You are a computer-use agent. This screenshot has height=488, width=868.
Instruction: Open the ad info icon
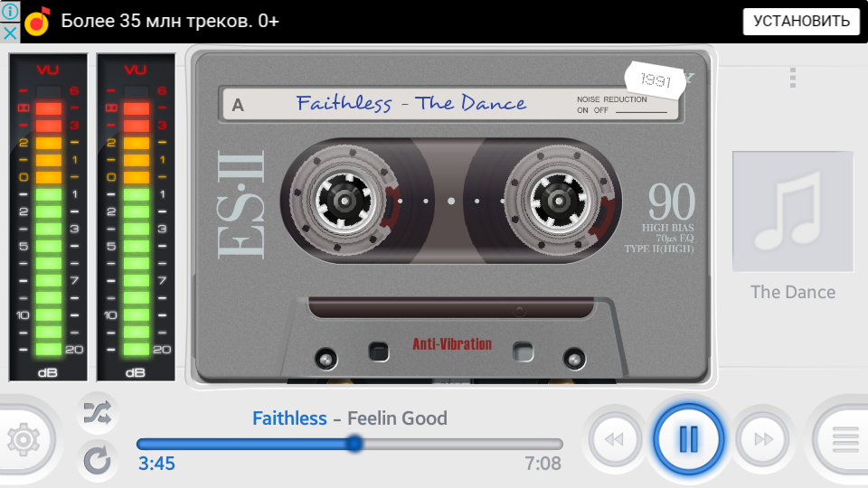click(10, 11)
